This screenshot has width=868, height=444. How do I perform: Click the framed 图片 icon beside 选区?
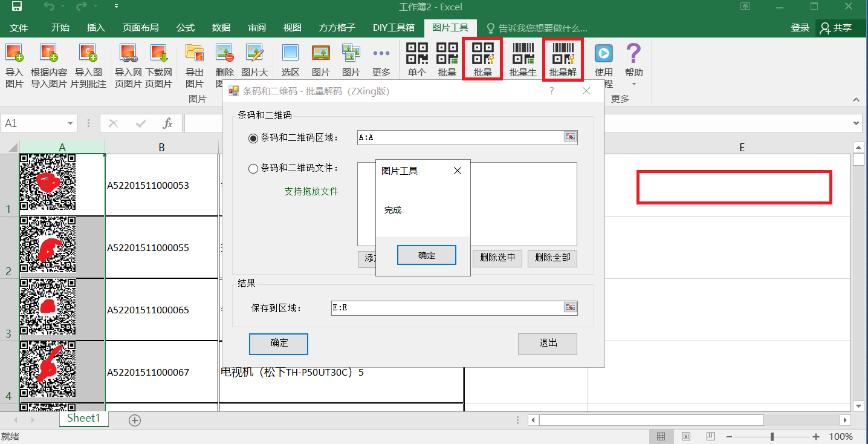[321, 53]
